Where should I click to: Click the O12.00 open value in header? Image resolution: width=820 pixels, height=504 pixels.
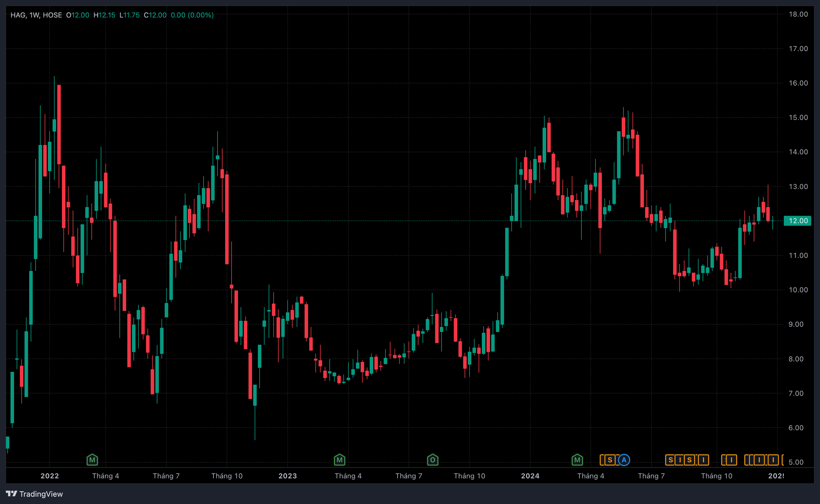[x=78, y=15]
